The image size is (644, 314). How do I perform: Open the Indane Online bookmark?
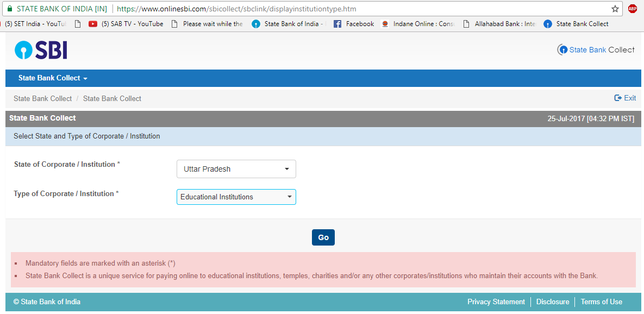pyautogui.click(x=418, y=24)
